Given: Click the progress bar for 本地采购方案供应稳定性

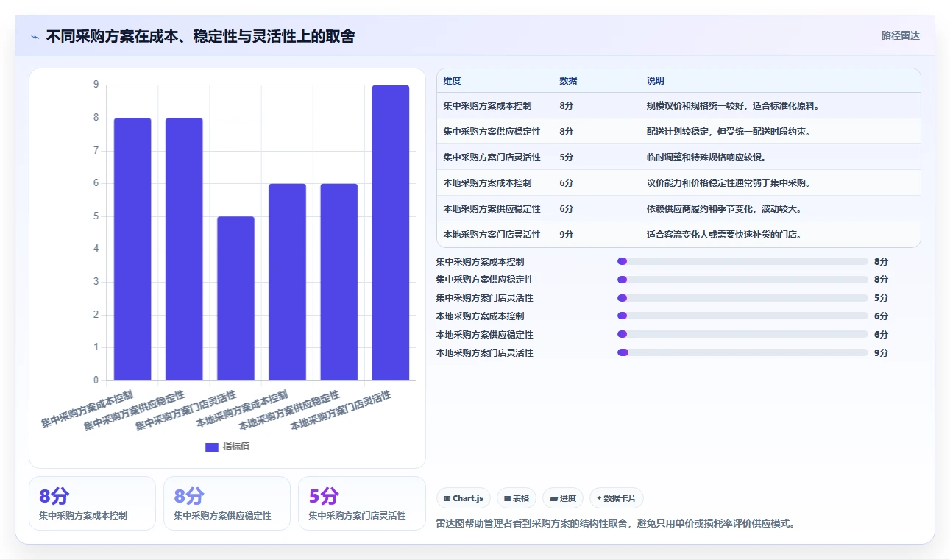Looking at the screenshot, I should 742,334.
